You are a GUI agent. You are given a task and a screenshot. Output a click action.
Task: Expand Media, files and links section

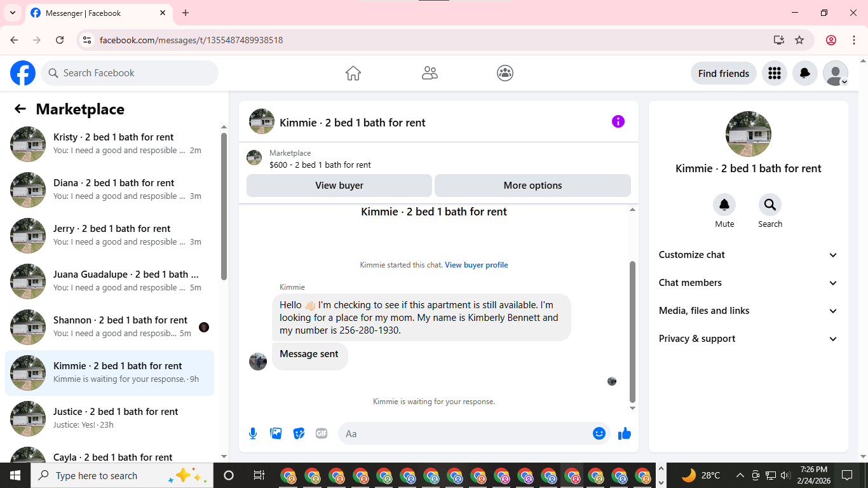pyautogui.click(x=749, y=311)
